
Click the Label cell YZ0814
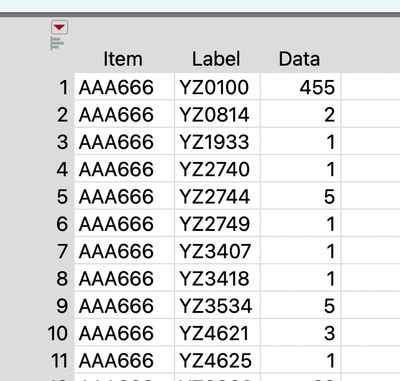pyautogui.click(x=217, y=114)
